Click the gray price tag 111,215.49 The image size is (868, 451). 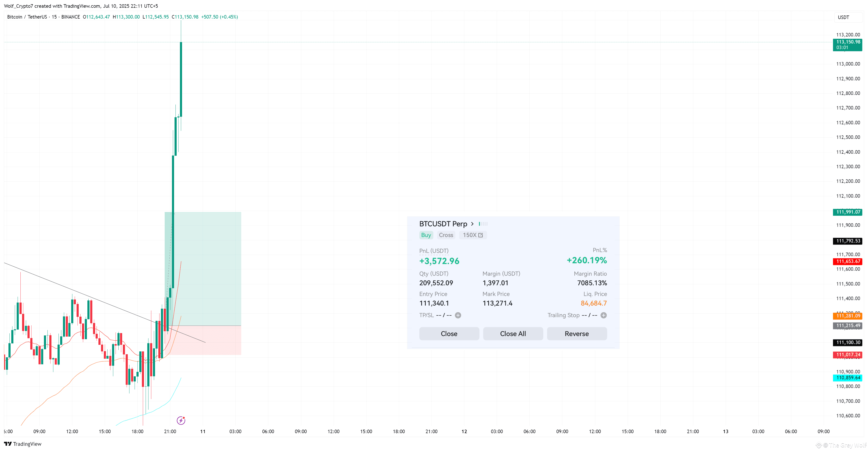[x=848, y=326]
